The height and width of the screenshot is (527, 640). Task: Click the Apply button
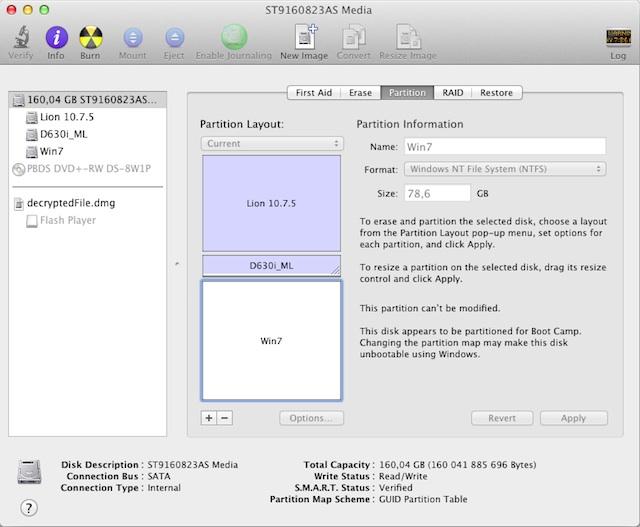point(573,418)
